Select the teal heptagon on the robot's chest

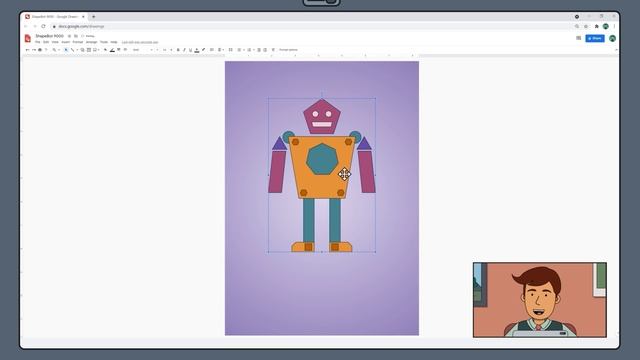pyautogui.click(x=322, y=159)
